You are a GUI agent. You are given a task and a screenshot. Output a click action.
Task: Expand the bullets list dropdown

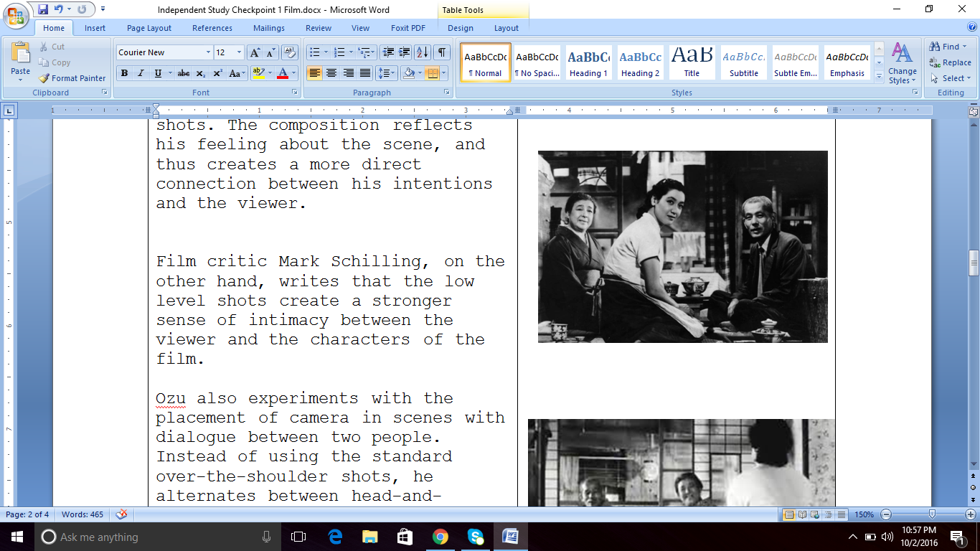tap(326, 52)
